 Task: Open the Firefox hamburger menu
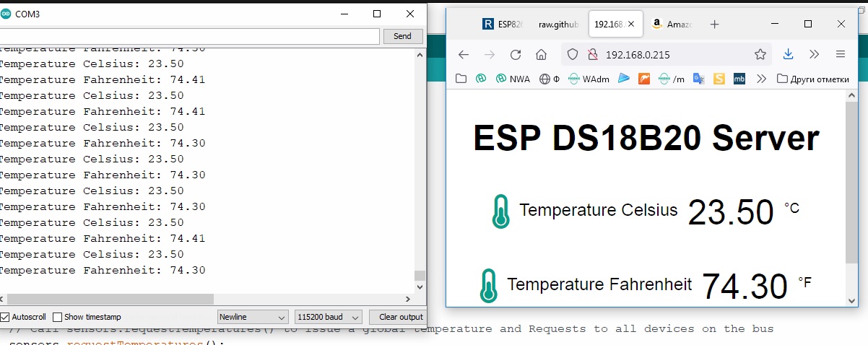click(x=840, y=54)
